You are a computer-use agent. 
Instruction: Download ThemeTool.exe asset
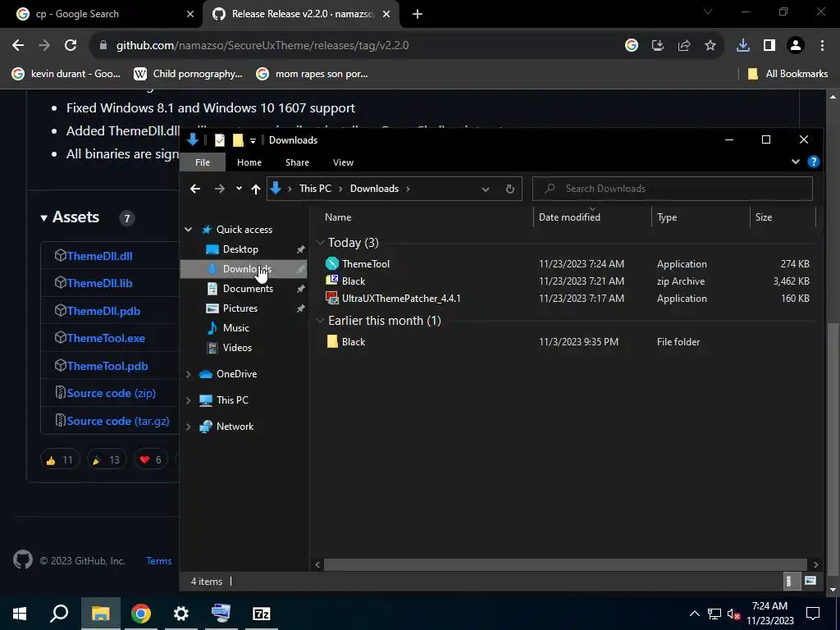(106, 338)
